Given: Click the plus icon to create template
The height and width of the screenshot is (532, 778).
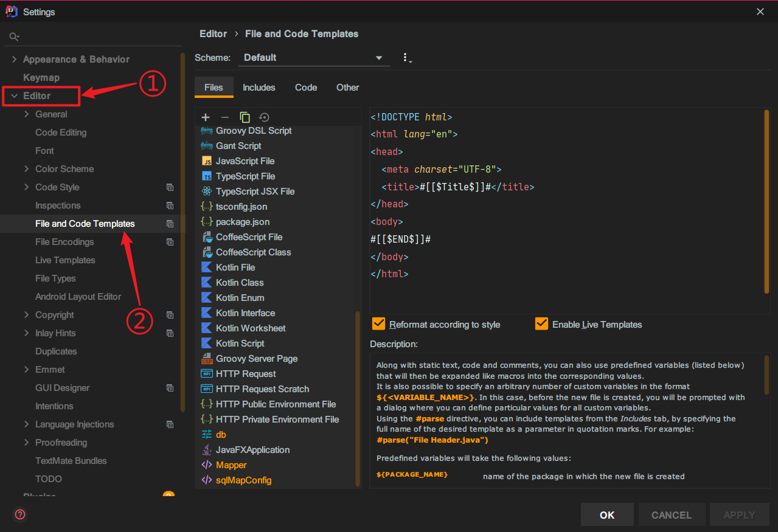Looking at the screenshot, I should click(206, 117).
